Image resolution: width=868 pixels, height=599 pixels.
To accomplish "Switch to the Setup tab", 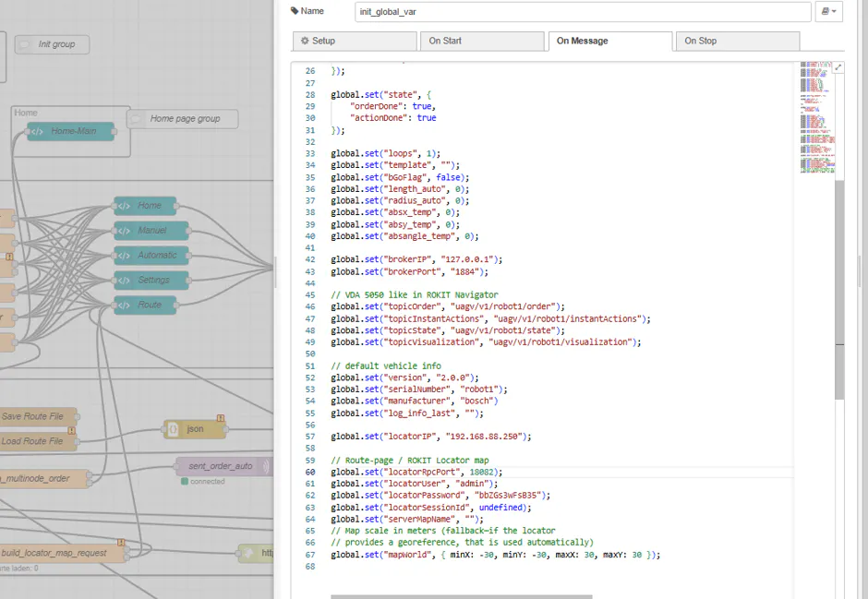I will pyautogui.click(x=355, y=41).
